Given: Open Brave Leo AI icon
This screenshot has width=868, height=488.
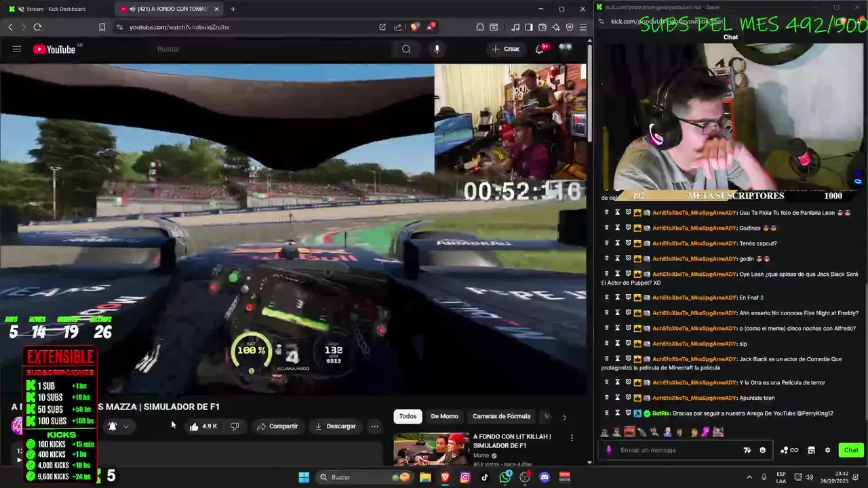Looking at the screenshot, I should point(556,27).
